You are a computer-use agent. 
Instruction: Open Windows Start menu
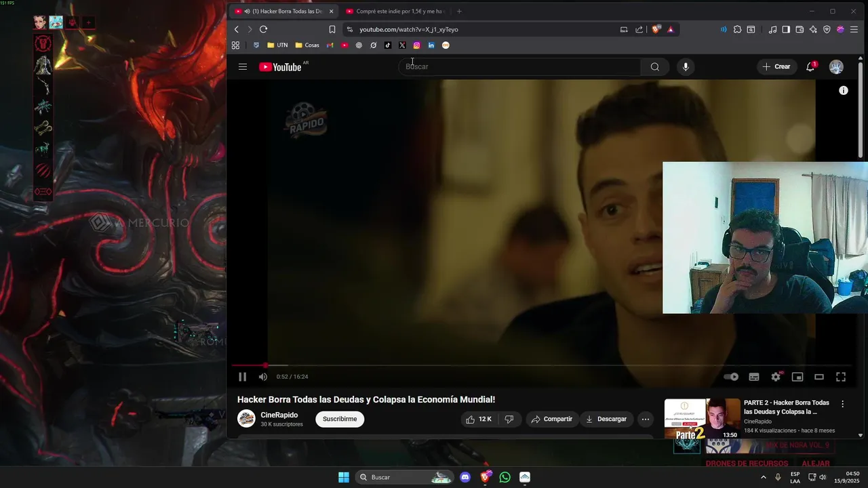[x=344, y=477]
